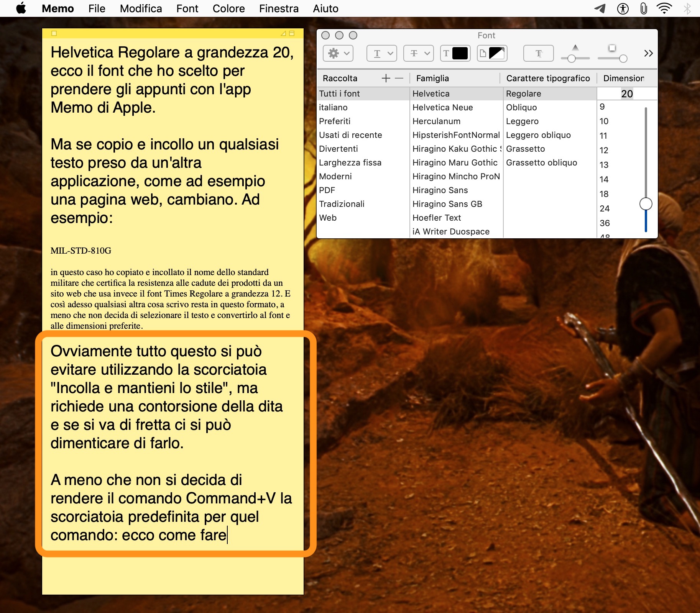Screen dimensions: 700x613
Task: Click the Carattere tipografico column header
Action: 548,78
